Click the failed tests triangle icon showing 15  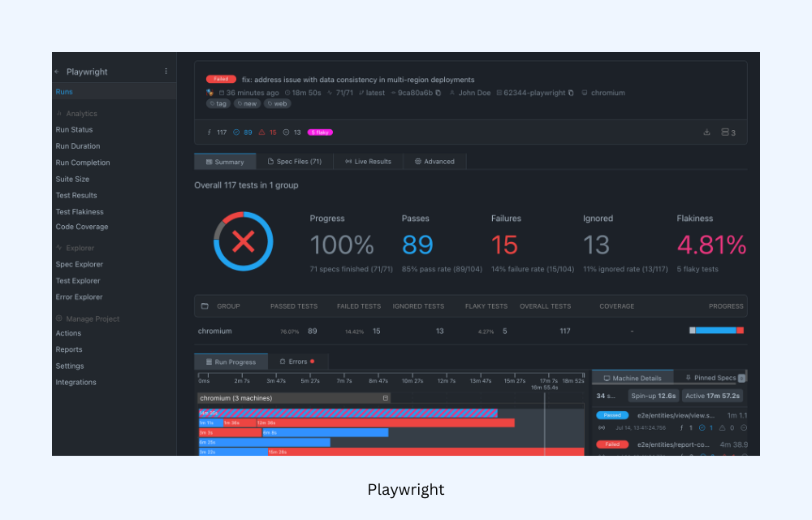click(x=261, y=132)
